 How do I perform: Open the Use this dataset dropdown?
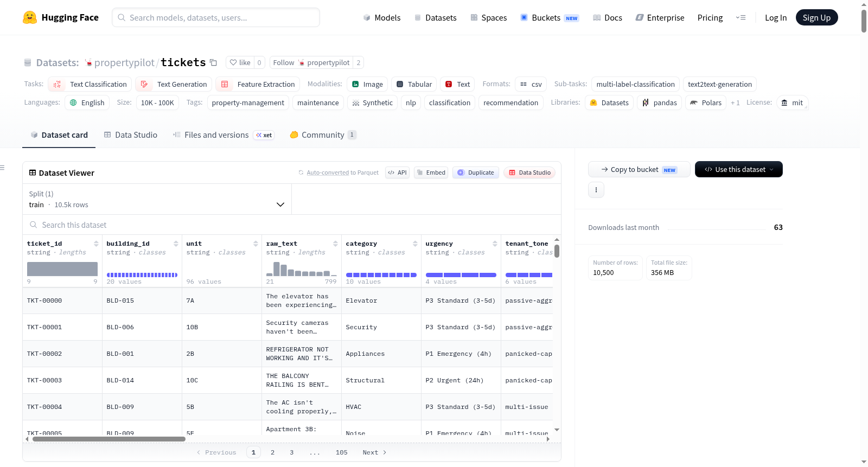738,169
